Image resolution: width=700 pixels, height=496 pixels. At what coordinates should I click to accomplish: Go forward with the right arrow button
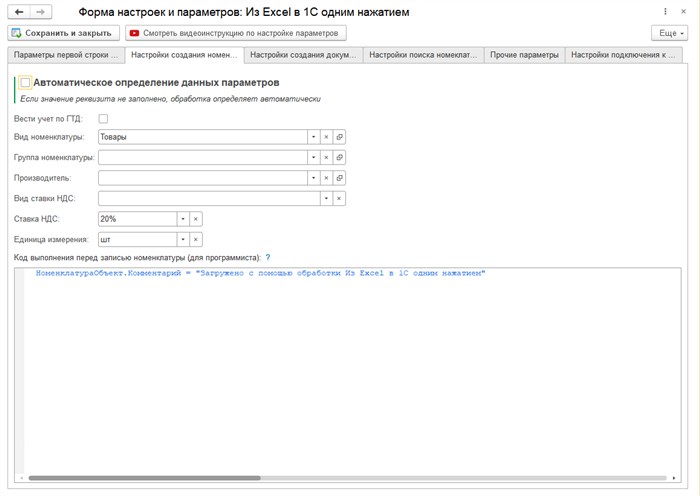[41, 12]
